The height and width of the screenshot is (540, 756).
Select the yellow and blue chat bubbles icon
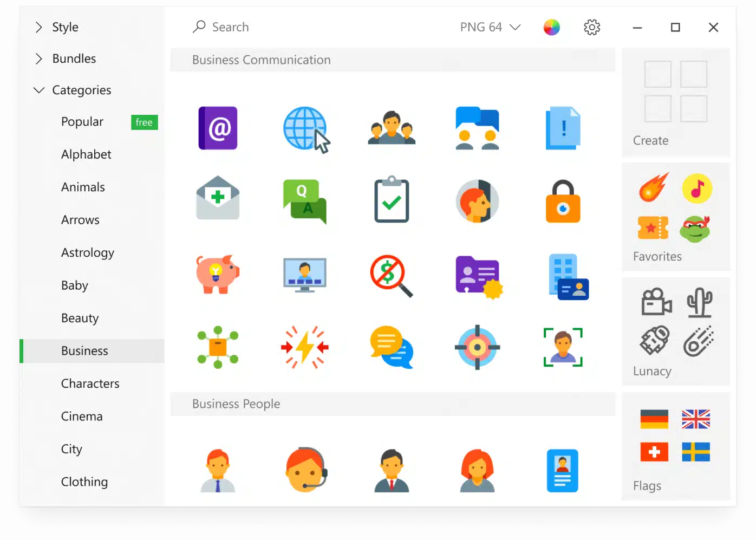coord(391,348)
